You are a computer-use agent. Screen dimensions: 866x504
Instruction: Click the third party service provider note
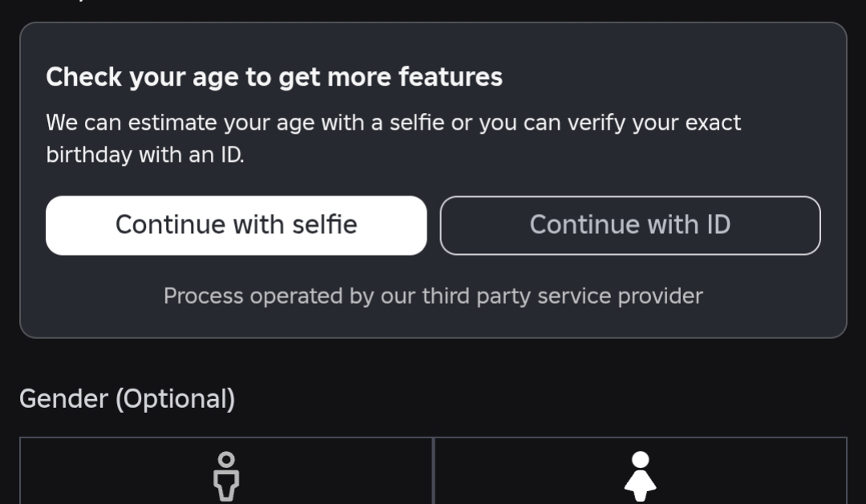(x=433, y=296)
